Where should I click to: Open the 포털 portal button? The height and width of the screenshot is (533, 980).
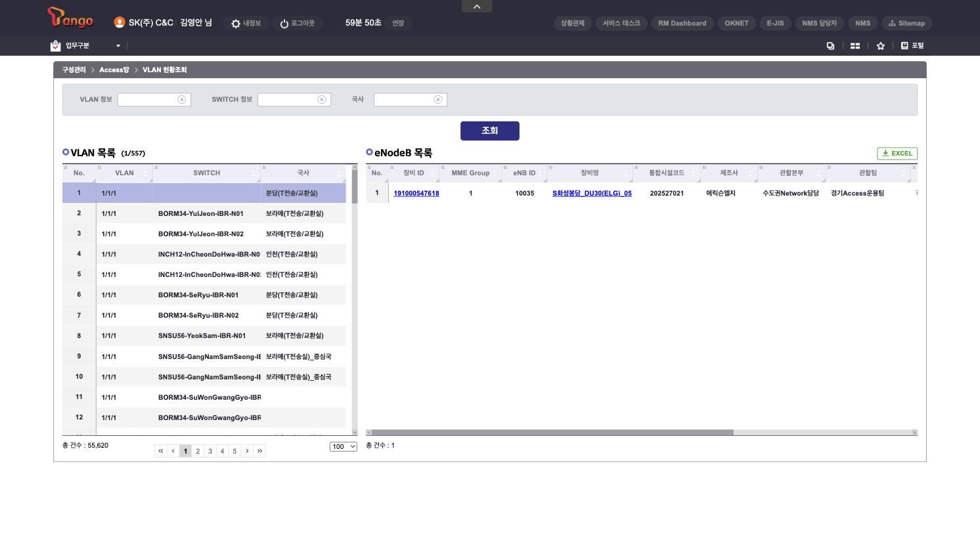tap(912, 46)
